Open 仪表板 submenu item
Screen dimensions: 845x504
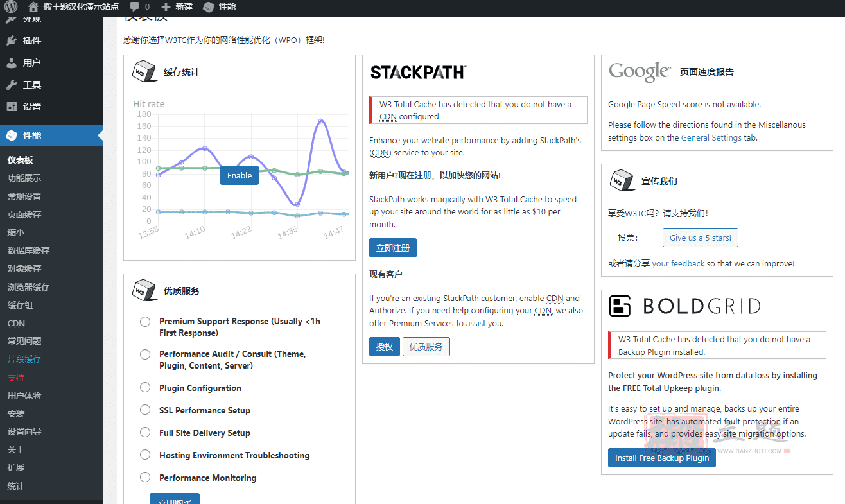(x=20, y=160)
